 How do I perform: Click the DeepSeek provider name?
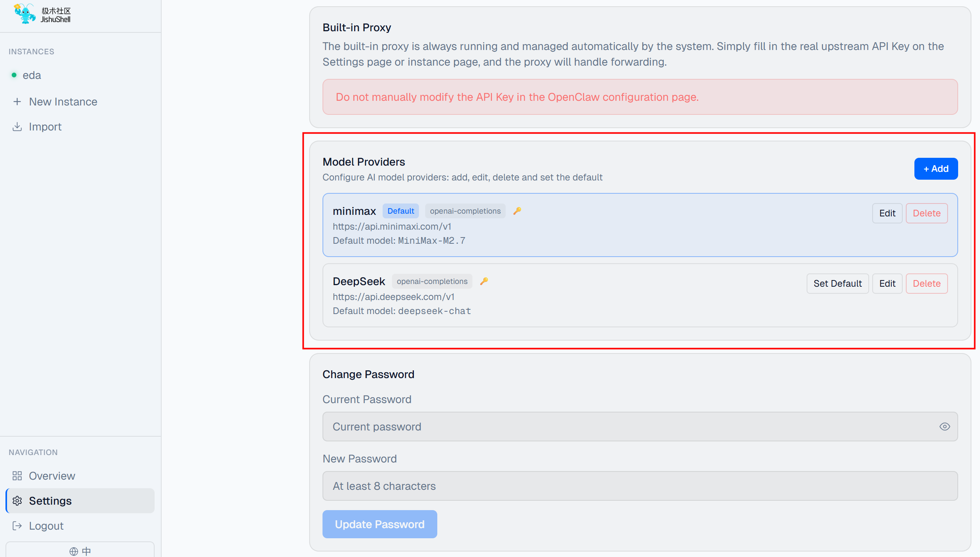[x=359, y=281]
